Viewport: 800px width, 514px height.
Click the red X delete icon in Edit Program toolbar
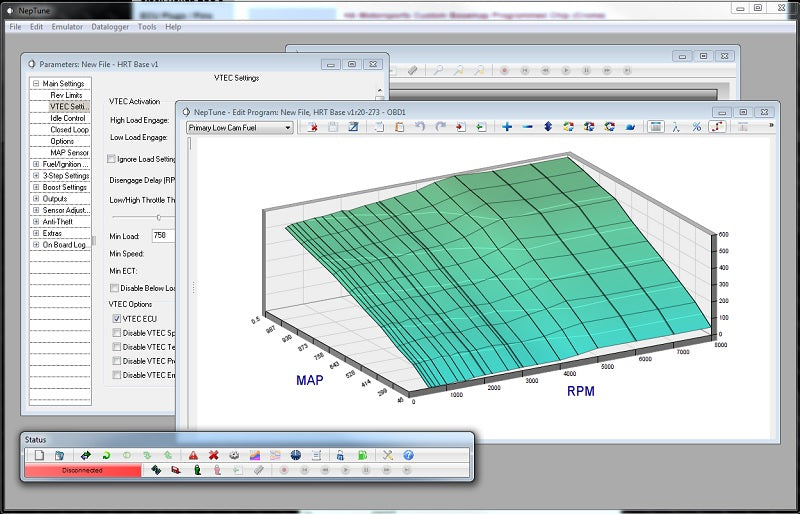click(313, 127)
